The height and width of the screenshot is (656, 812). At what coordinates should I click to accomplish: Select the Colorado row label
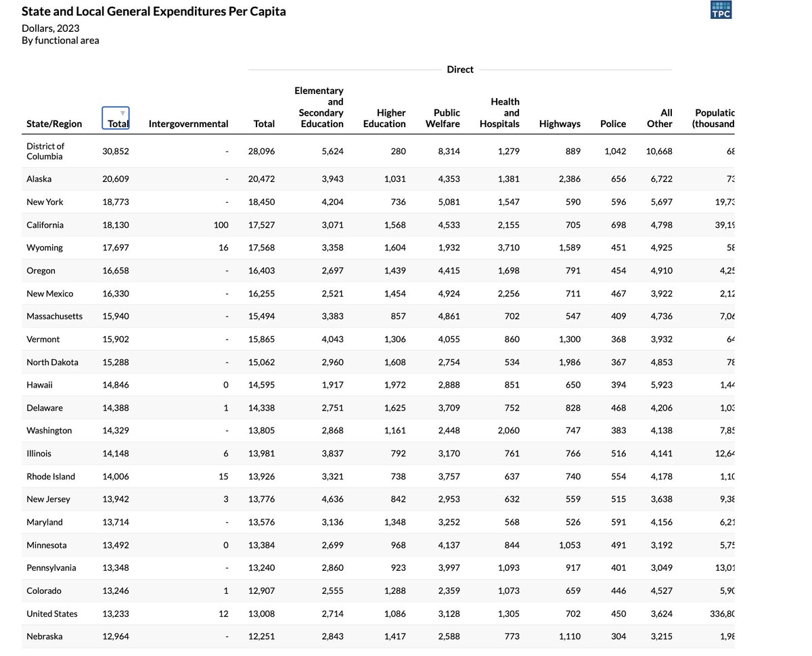[x=44, y=591]
